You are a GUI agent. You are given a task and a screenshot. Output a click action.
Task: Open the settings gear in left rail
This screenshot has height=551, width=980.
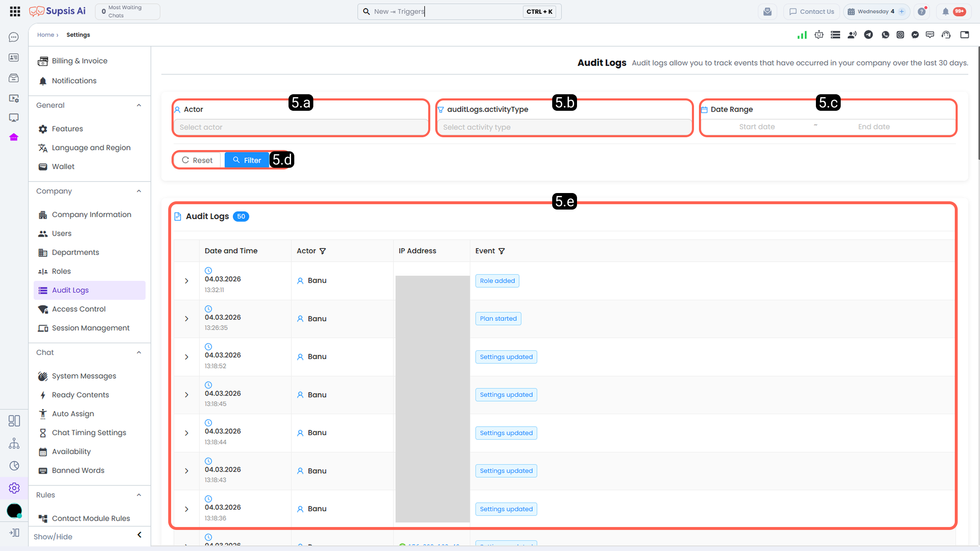coord(14,488)
